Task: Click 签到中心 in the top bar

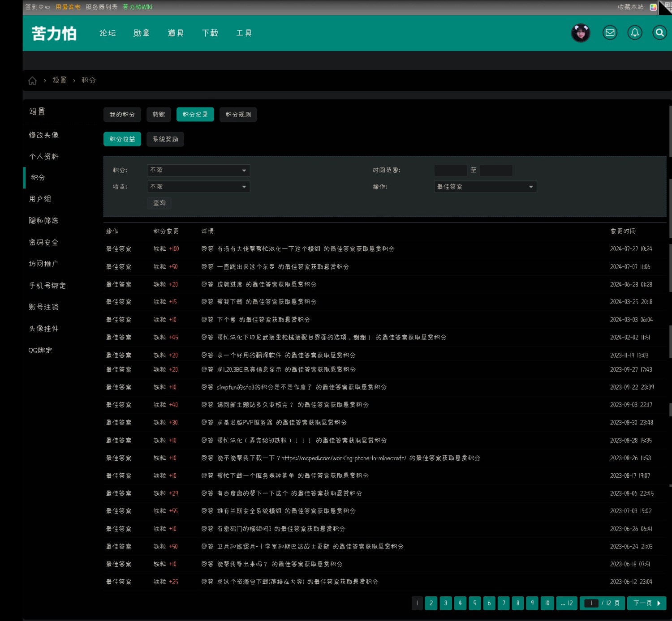Action: 38,7
